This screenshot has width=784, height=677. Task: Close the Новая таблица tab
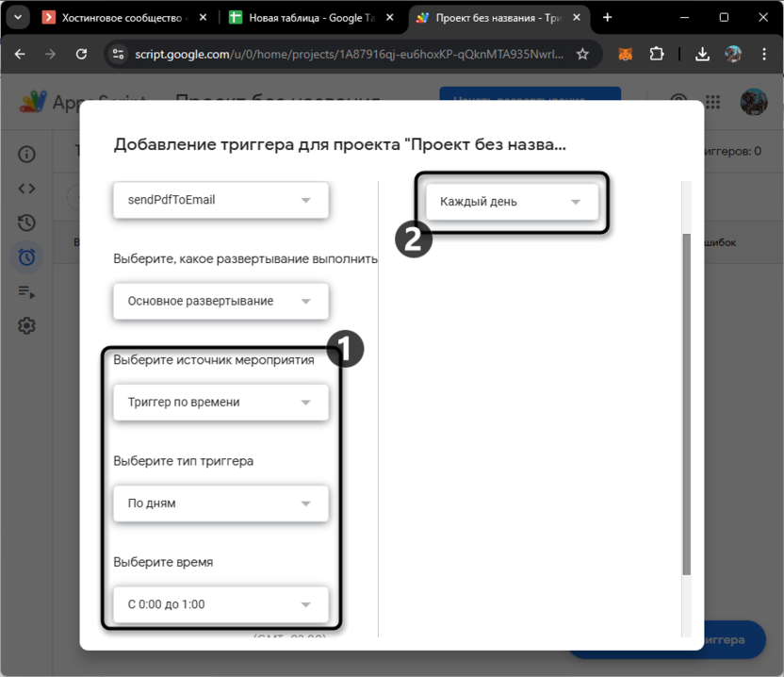click(x=390, y=18)
